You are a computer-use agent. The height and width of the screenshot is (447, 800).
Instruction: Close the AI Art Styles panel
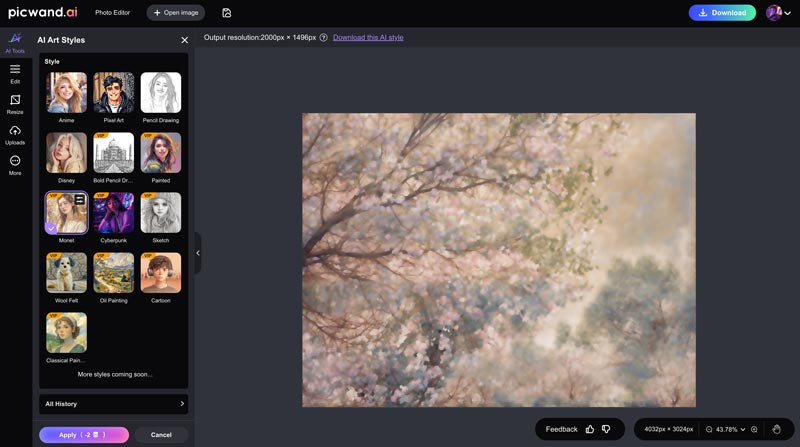(x=185, y=40)
